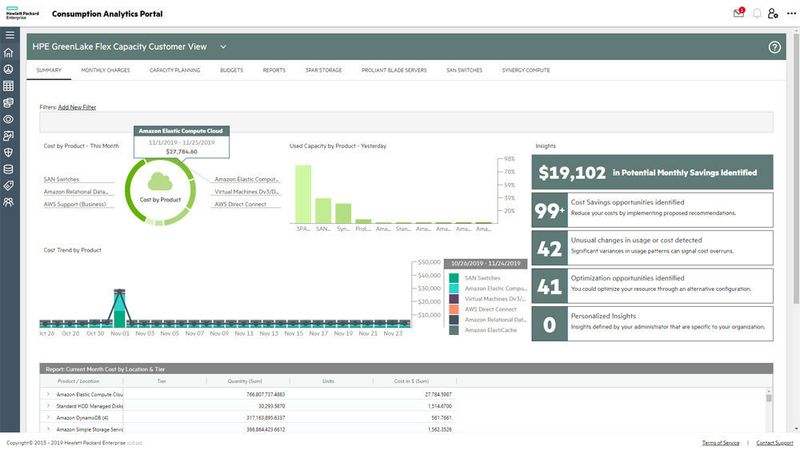Image resolution: width=800 pixels, height=450 pixels.
Task: Open the price tag sidebar icon
Action: 9,186
